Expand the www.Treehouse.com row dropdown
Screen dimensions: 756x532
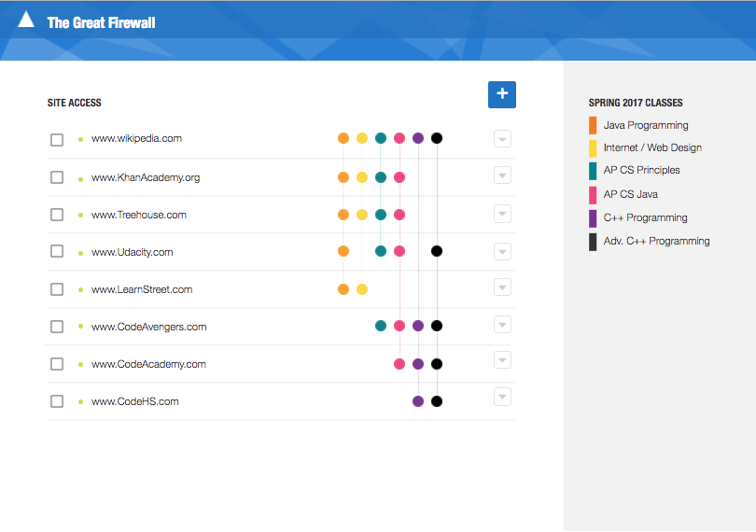point(502,214)
